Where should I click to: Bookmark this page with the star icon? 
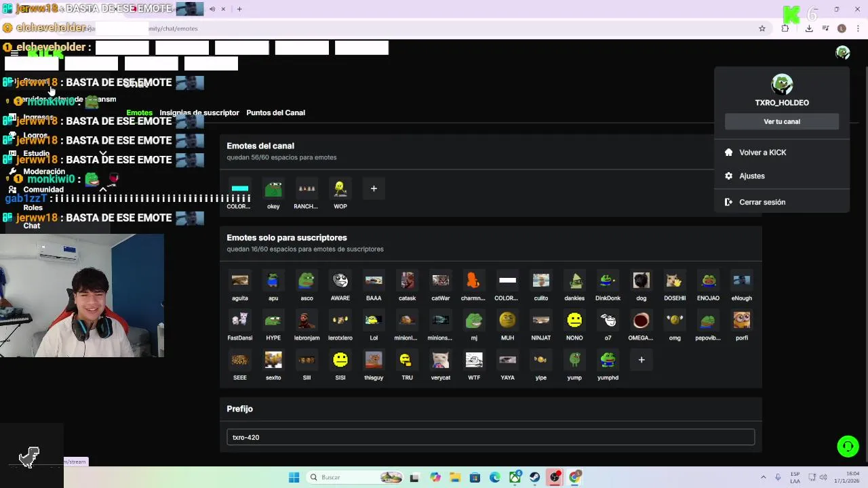762,28
